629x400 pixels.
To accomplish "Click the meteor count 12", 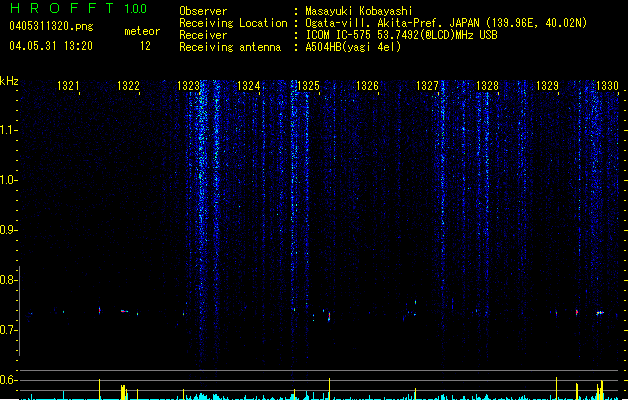I will pyautogui.click(x=145, y=46).
